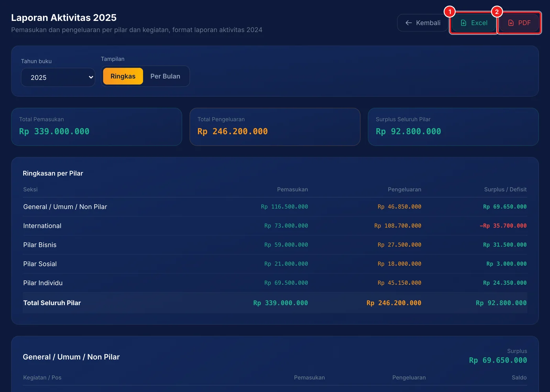Switch the view to Ringkas
Image resolution: width=550 pixels, height=392 pixels.
click(x=123, y=76)
